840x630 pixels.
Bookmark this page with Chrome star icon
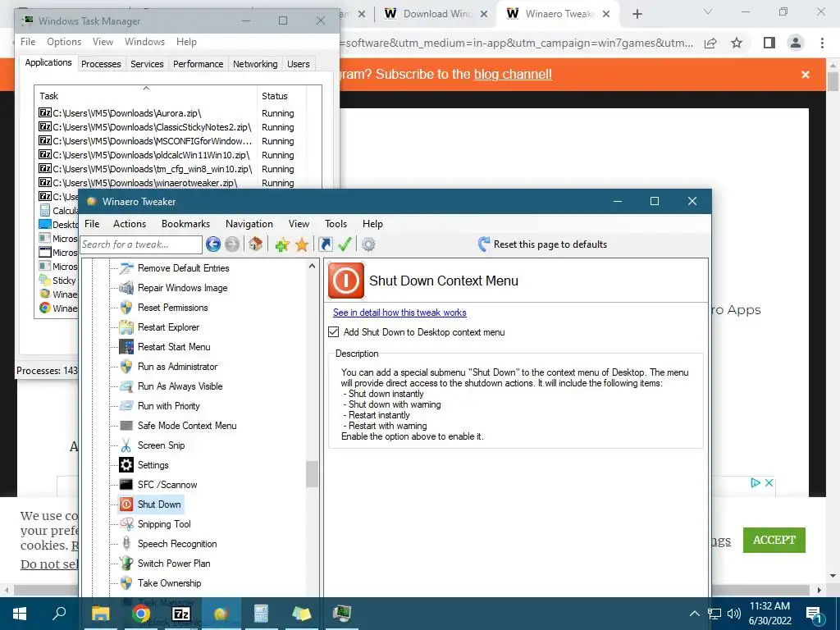737,43
